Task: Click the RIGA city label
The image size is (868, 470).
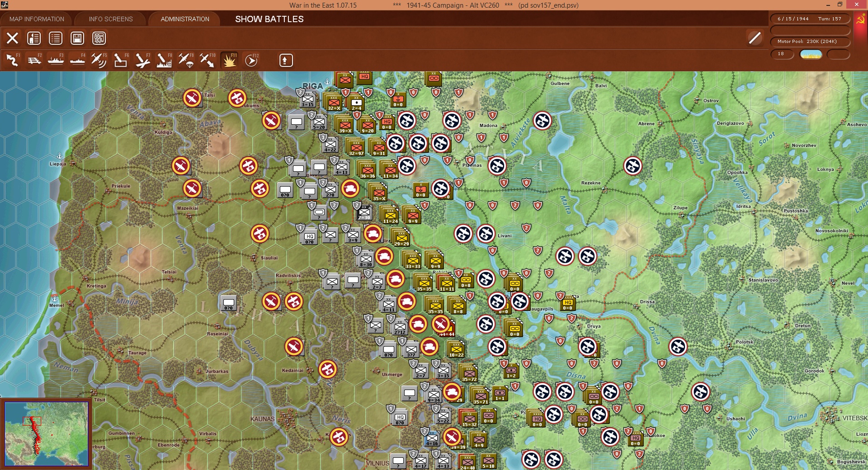Action: [312, 85]
